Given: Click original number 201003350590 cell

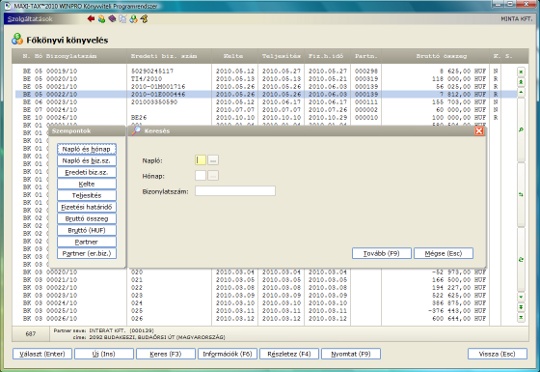Looking at the screenshot, I should pos(154,102).
